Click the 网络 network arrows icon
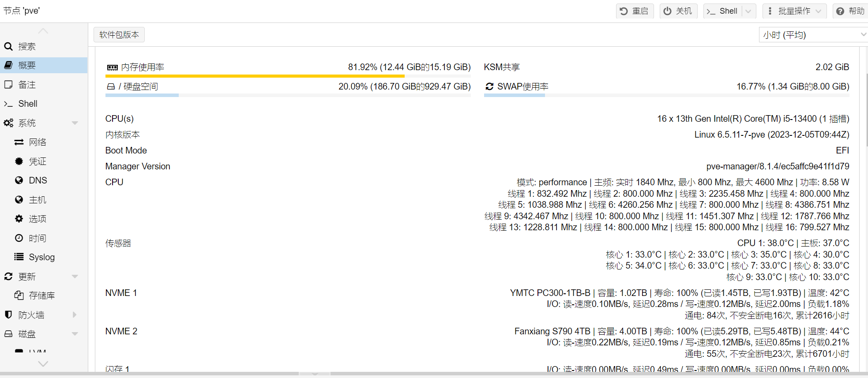Screen dimensions: 868x378 pos(19,142)
